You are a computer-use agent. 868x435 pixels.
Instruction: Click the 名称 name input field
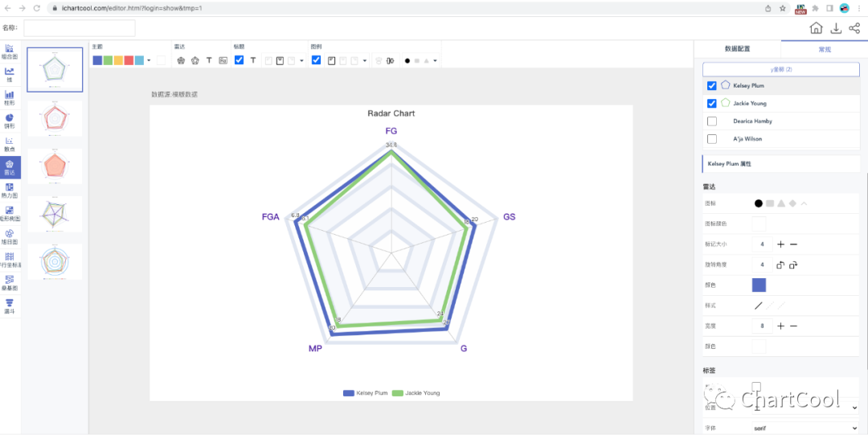[x=79, y=27]
